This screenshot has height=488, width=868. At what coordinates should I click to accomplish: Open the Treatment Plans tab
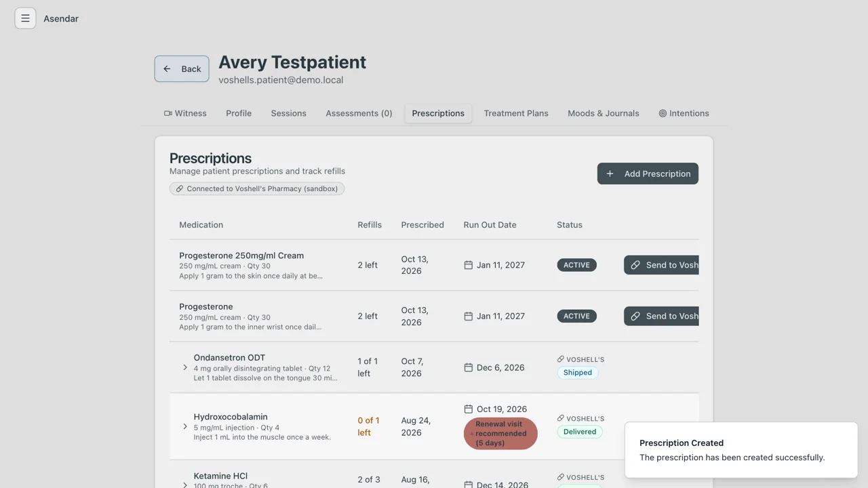(516, 113)
